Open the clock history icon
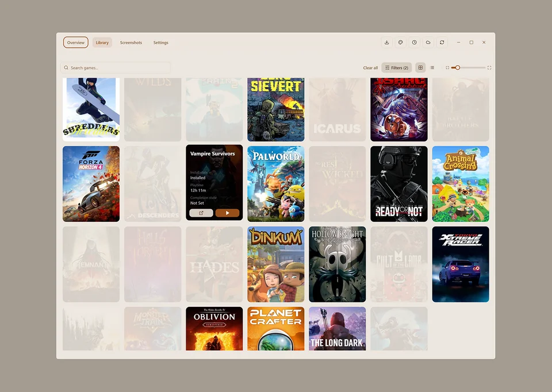Screen dimensions: 552x392 pyautogui.click(x=415, y=42)
